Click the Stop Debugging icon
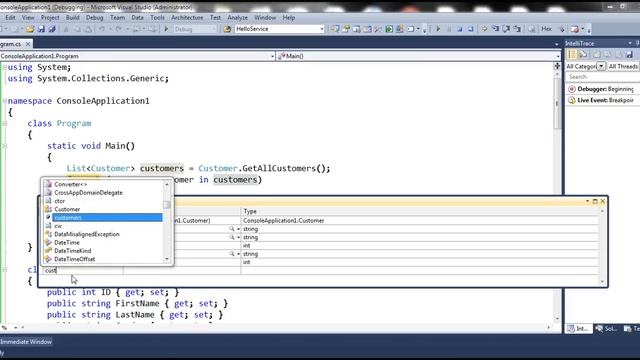The image size is (640, 360). (460, 29)
